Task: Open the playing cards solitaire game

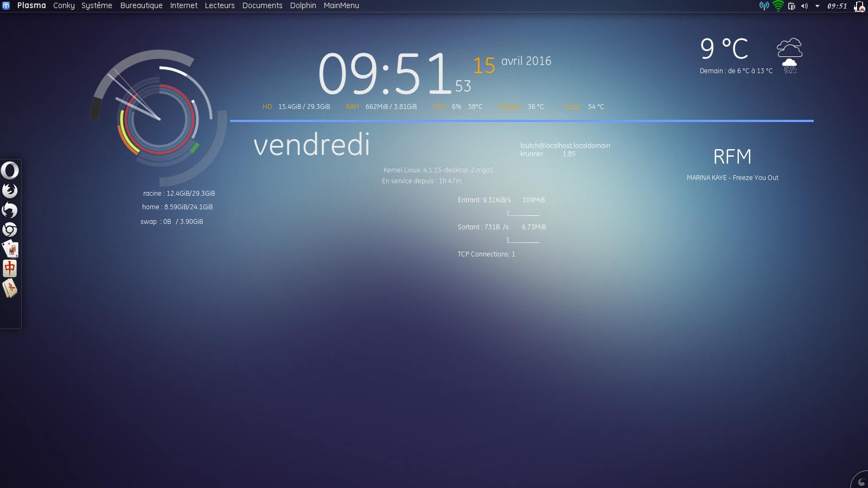Action: (10, 249)
